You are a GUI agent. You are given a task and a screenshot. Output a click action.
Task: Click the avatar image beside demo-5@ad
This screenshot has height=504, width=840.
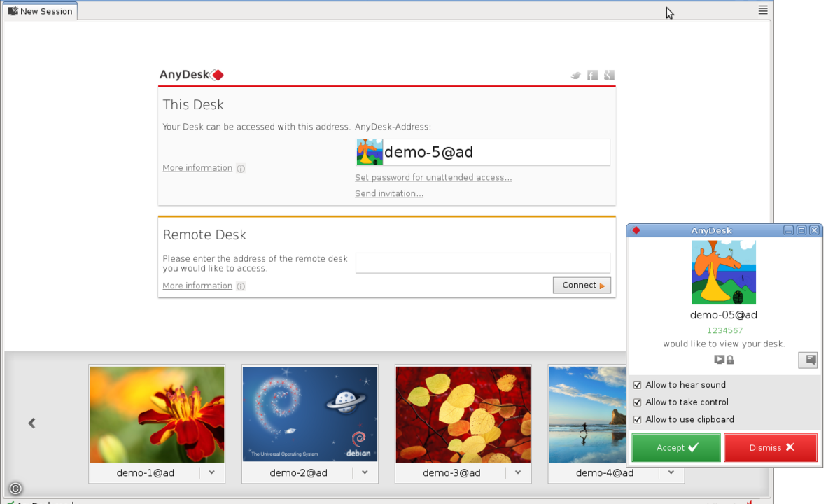coord(370,152)
